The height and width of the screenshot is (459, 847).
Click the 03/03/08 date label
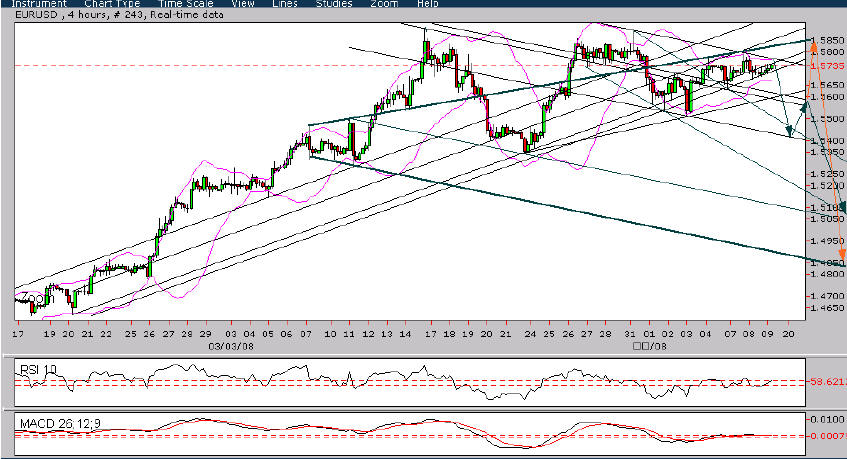click(231, 346)
